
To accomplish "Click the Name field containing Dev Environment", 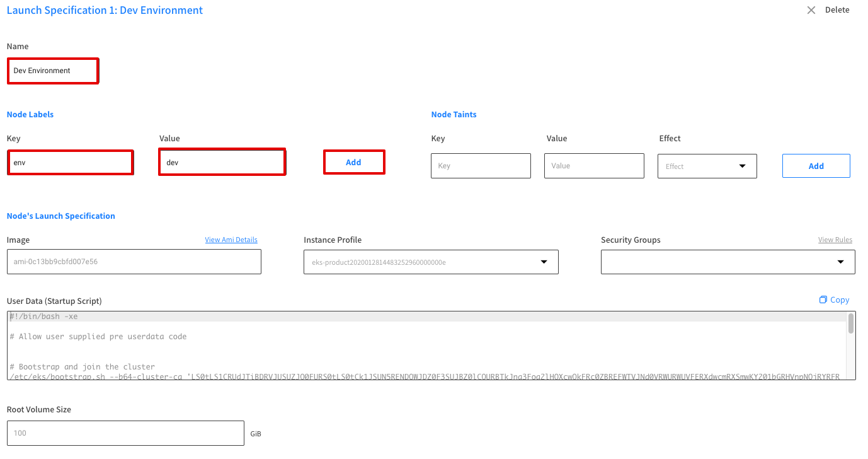I will 53,71.
